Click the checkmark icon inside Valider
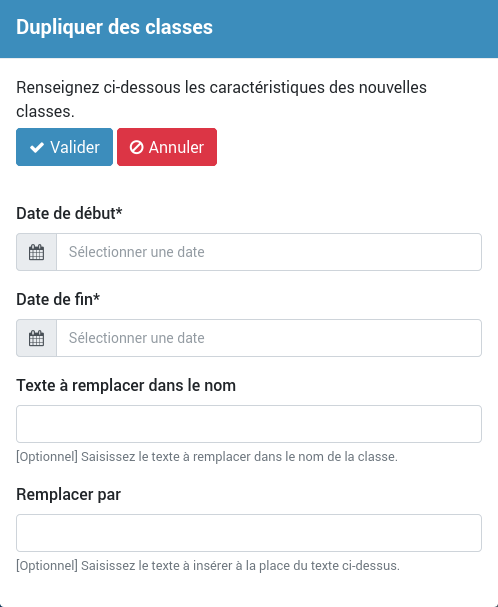498x607 pixels. [x=37, y=147]
